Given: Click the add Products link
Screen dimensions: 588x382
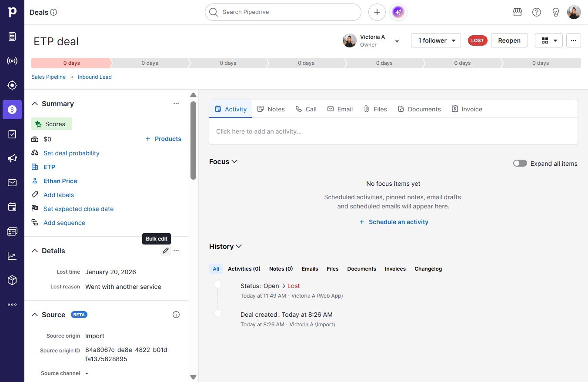Looking at the screenshot, I should coord(163,139).
